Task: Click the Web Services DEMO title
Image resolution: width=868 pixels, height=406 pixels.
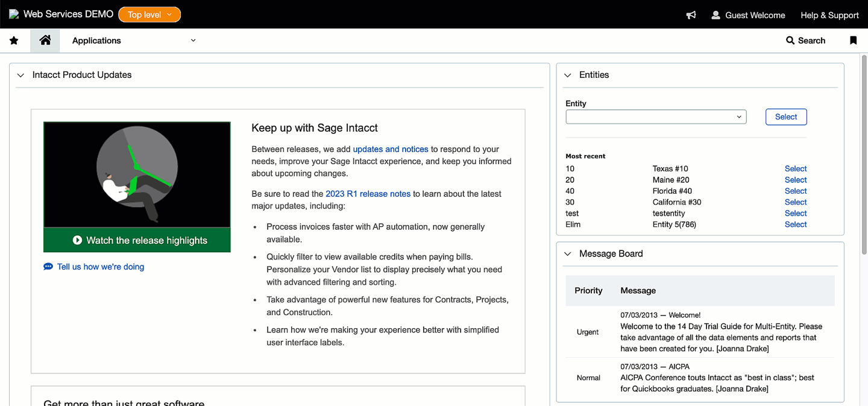Action: pyautogui.click(x=68, y=14)
